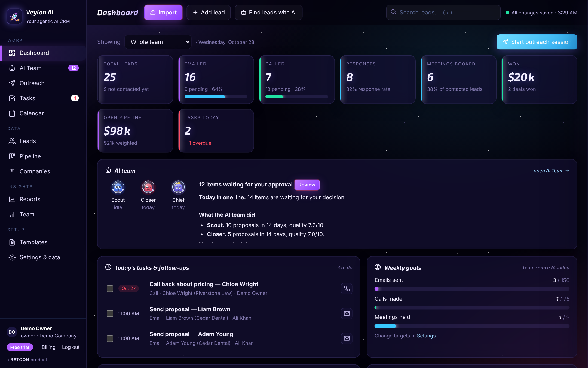Open Settings & data in sidebar
Viewport: 588px width, 368px height.
[44, 257]
